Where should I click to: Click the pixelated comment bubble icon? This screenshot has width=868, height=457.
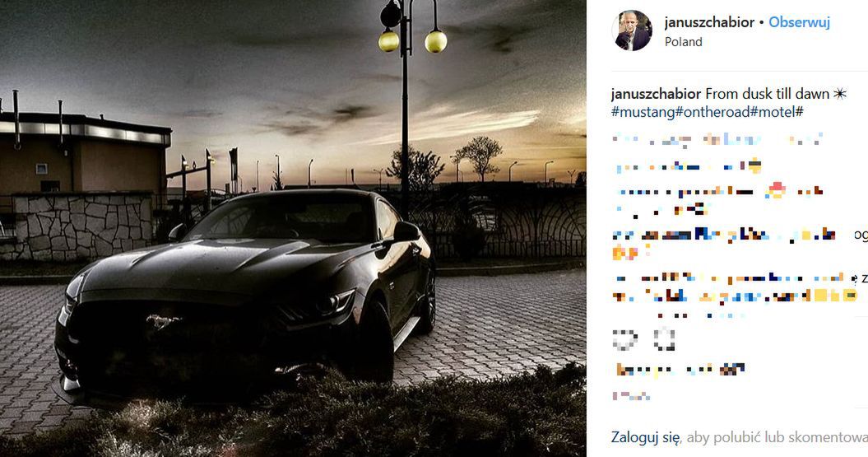(664, 339)
